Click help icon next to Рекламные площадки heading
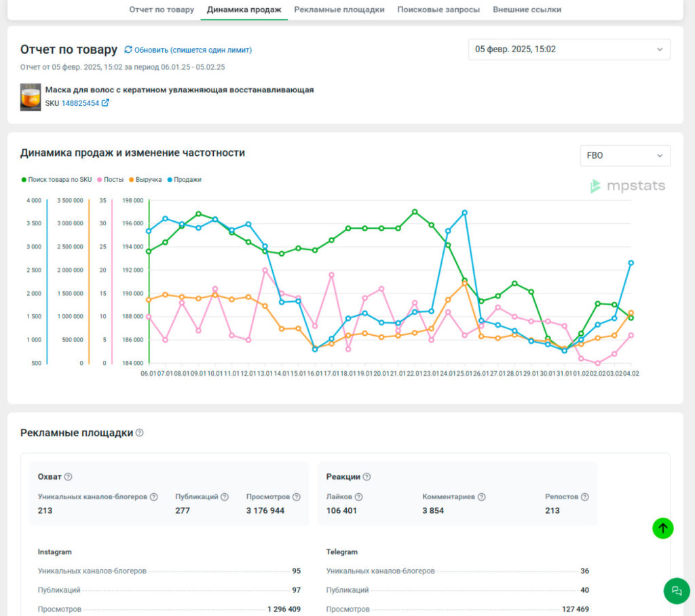This screenshot has height=616, width=695. click(x=139, y=433)
